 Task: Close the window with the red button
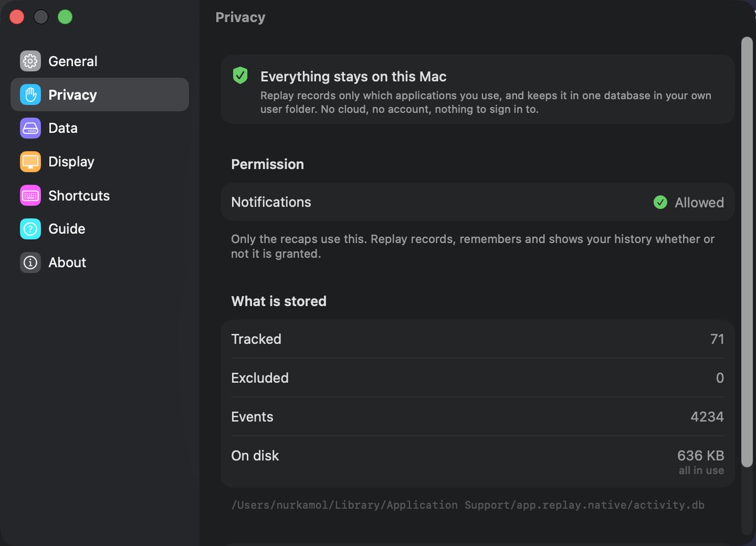(17, 17)
